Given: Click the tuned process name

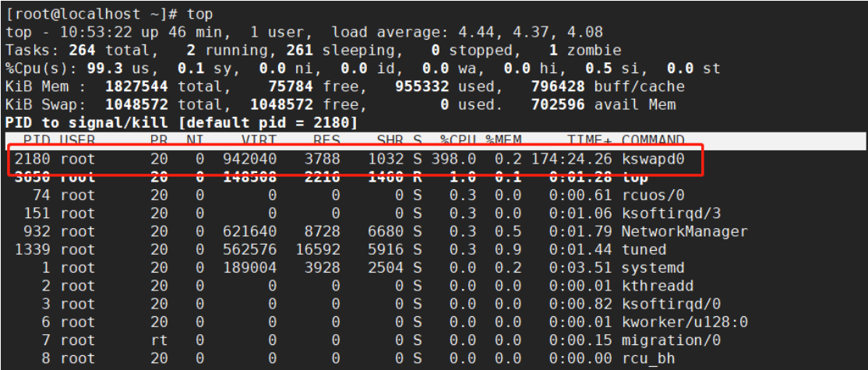Looking at the screenshot, I should pos(644,249).
